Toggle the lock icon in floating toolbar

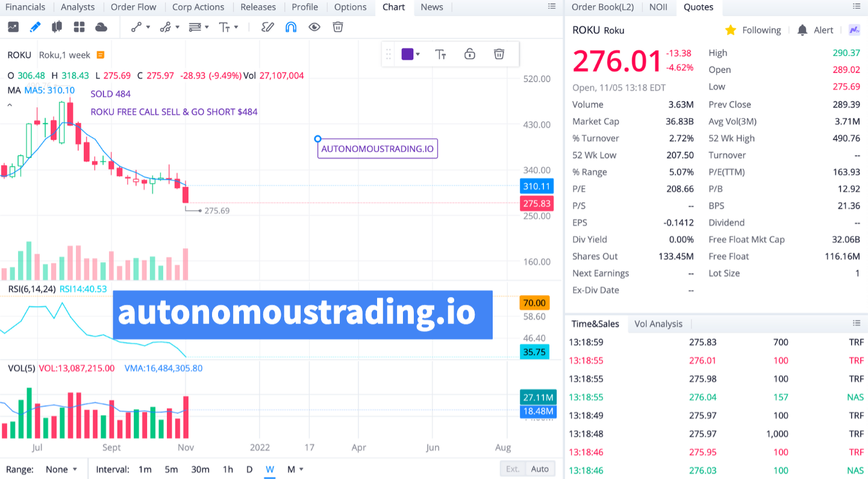470,54
